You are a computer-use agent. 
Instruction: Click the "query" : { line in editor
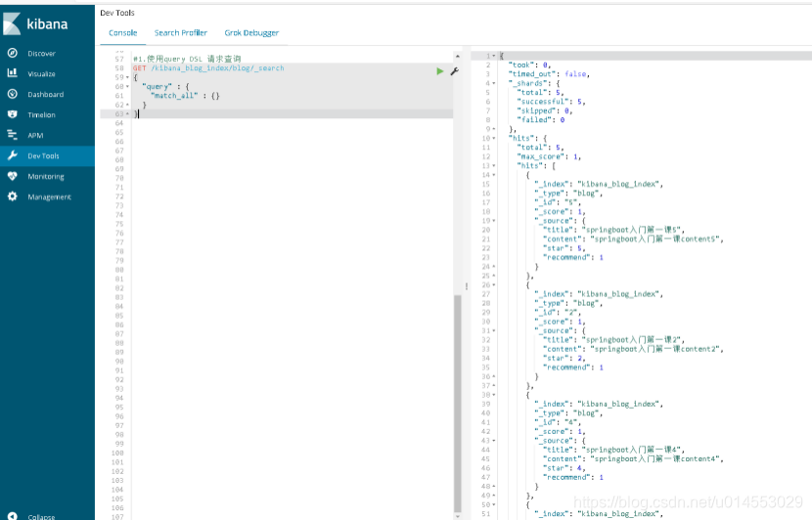(165, 86)
